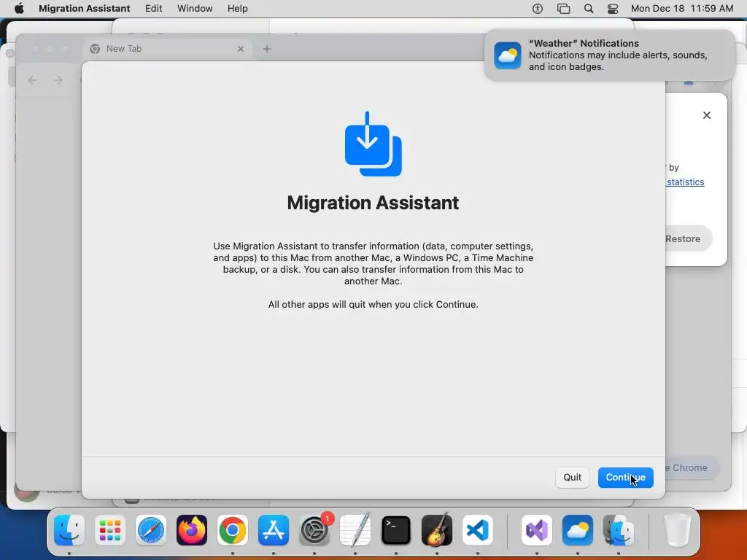Image resolution: width=747 pixels, height=560 pixels.
Task: Open Control Center from menu bar
Action: point(613,8)
